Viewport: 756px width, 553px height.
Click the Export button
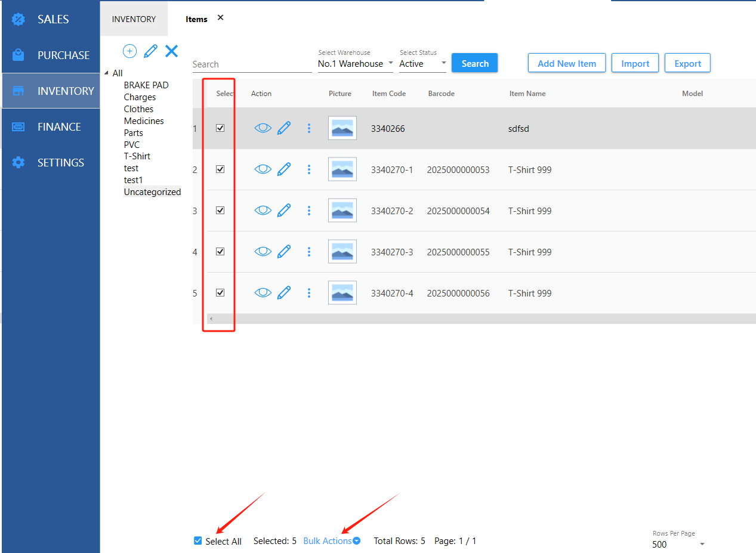(x=687, y=63)
